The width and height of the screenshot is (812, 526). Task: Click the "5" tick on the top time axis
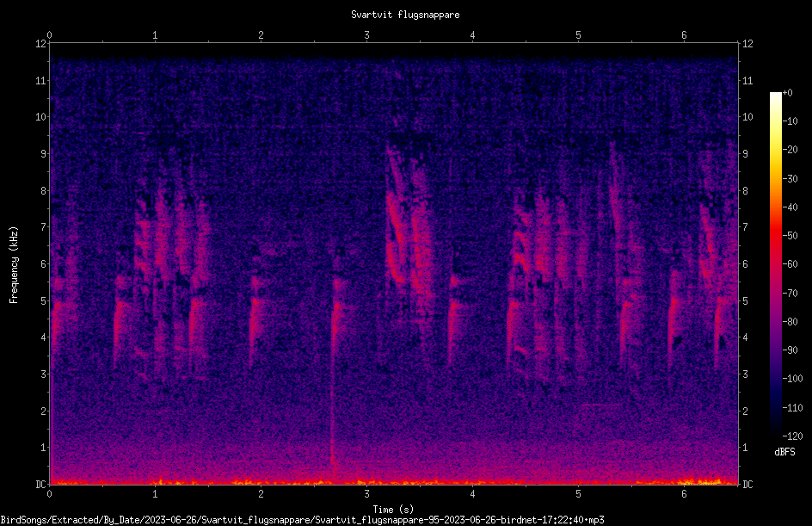[x=578, y=35]
